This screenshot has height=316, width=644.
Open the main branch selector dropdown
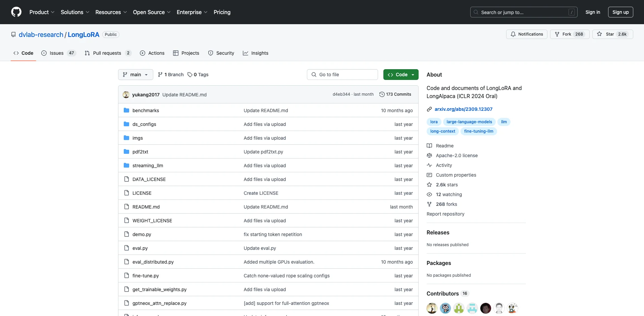(x=136, y=75)
